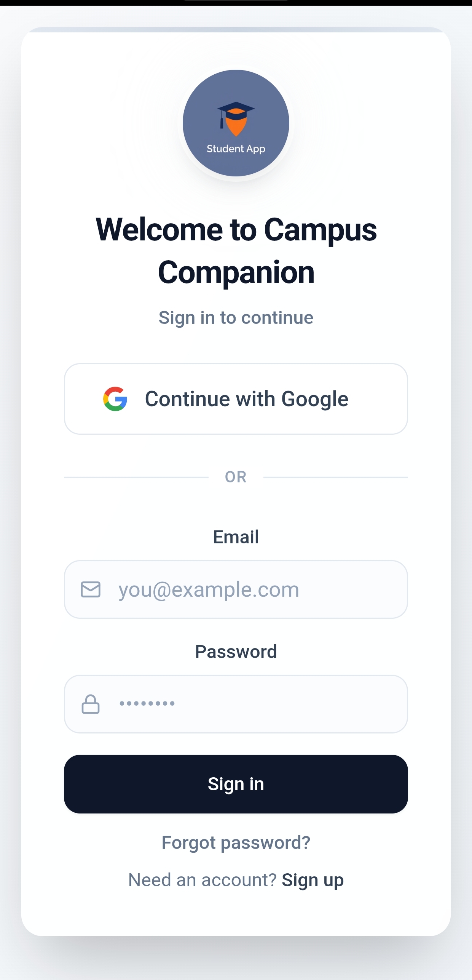Click the 'Welcome to Campus Companion' heading
Image resolution: width=472 pixels, height=980 pixels.
point(236,251)
